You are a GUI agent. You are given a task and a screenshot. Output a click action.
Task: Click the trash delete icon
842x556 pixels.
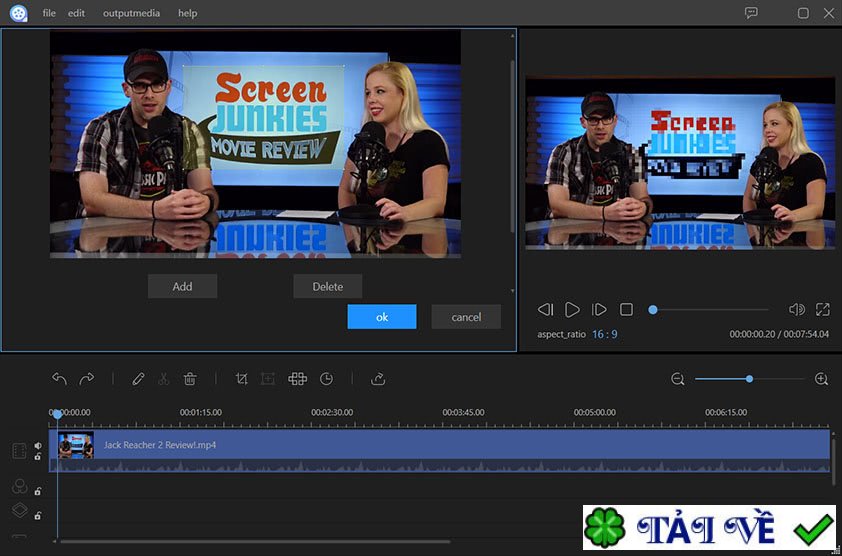(190, 379)
